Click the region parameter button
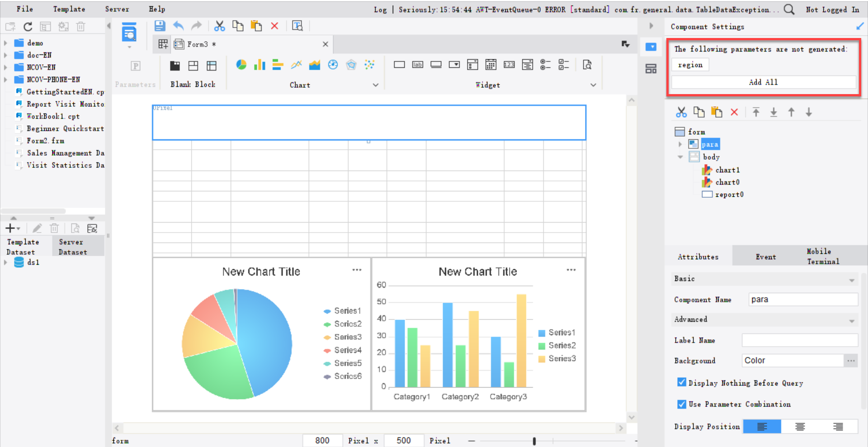 pos(690,65)
